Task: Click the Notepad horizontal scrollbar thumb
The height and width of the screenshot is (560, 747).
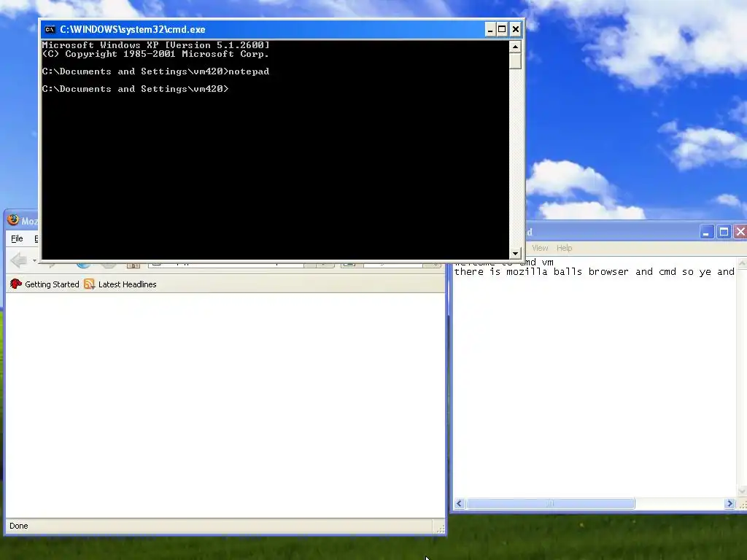Action: [550, 503]
